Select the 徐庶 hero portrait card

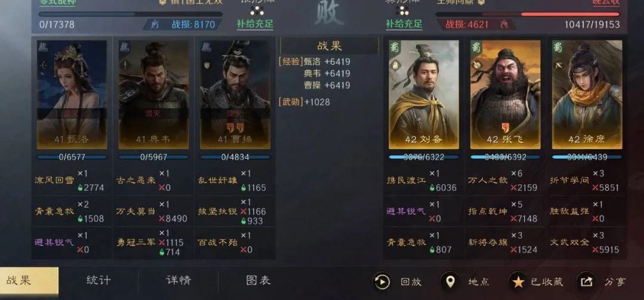pos(587,94)
